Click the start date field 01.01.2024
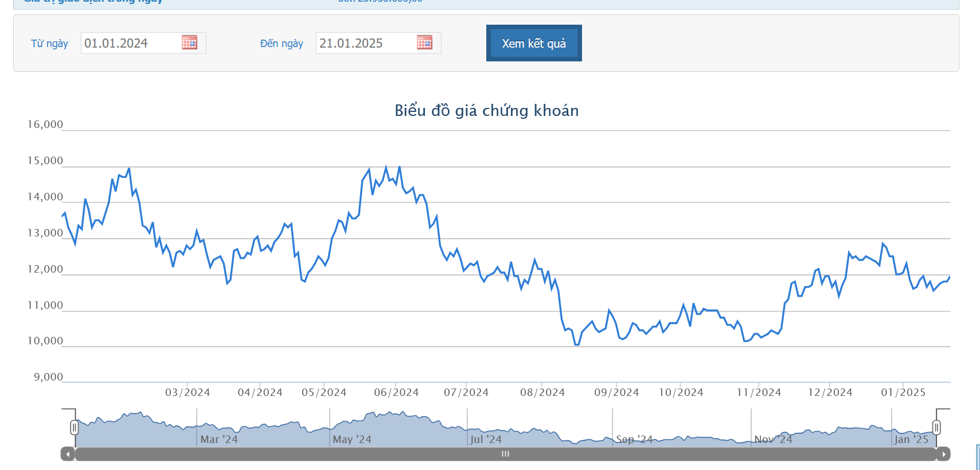980x470 pixels. click(x=143, y=43)
